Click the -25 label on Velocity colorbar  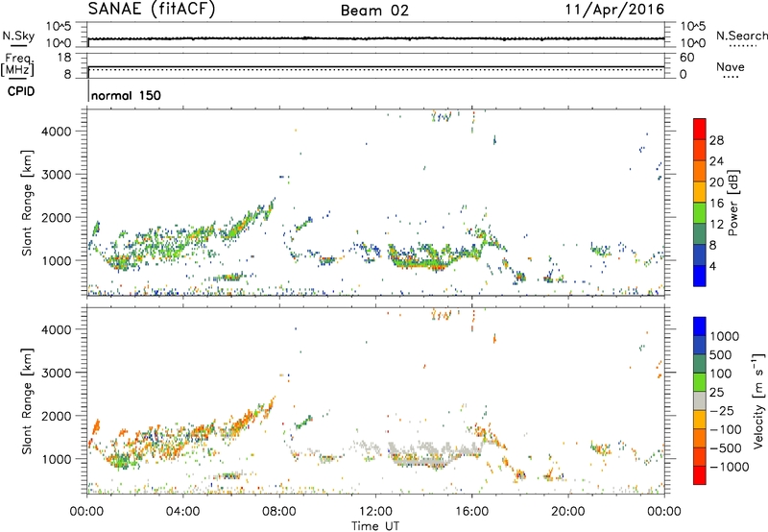722,410
